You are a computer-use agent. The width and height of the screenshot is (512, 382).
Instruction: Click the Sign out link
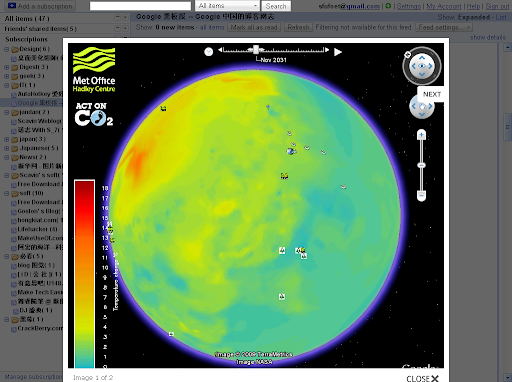click(x=497, y=6)
